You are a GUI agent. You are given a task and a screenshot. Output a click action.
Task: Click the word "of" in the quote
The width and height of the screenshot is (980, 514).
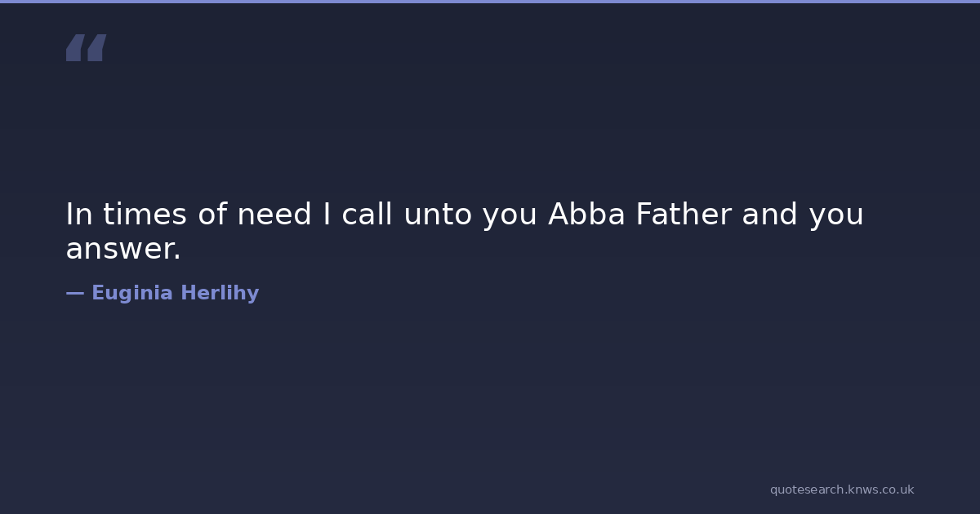click(212, 215)
